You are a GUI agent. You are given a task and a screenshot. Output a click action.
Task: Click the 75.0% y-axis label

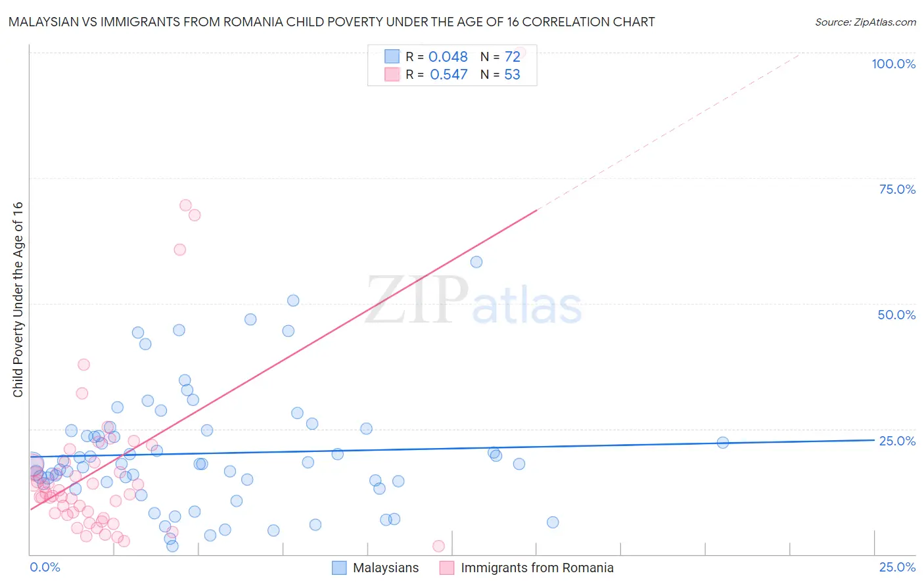point(897,189)
